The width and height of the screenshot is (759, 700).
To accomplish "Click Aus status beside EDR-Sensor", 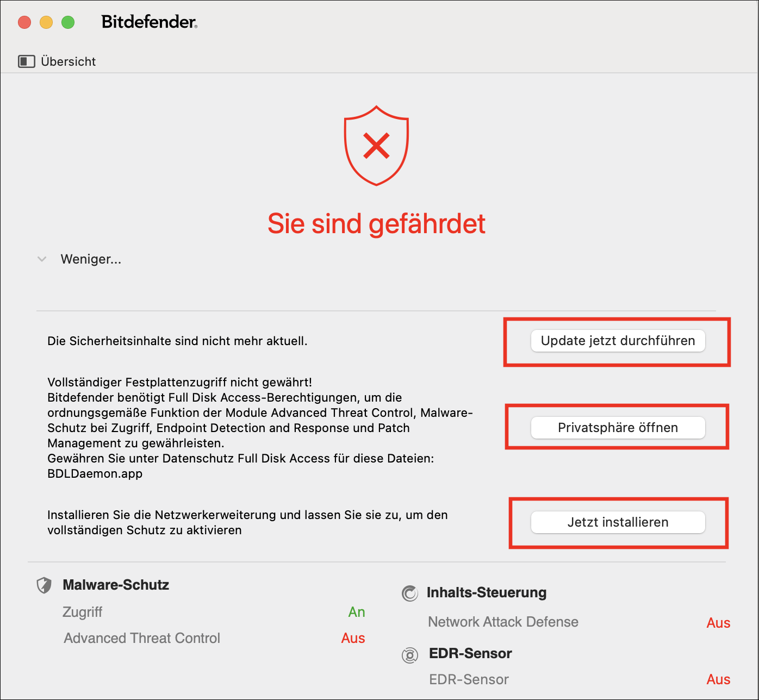I will 718,679.
